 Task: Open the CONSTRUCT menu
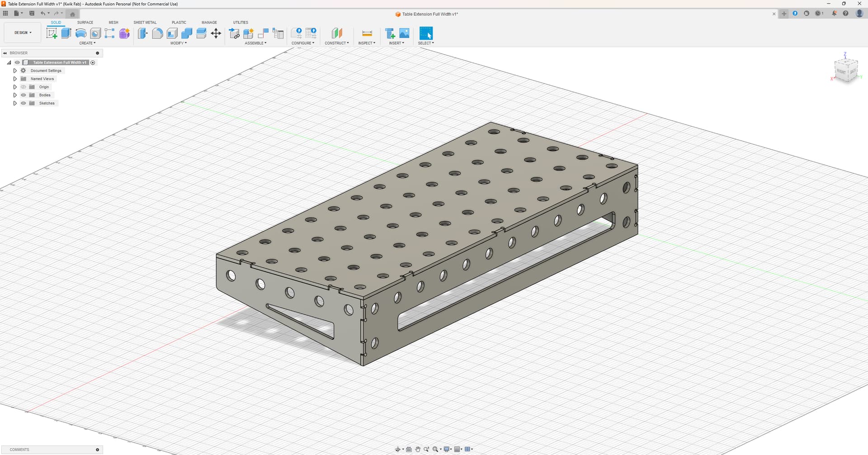click(x=336, y=43)
